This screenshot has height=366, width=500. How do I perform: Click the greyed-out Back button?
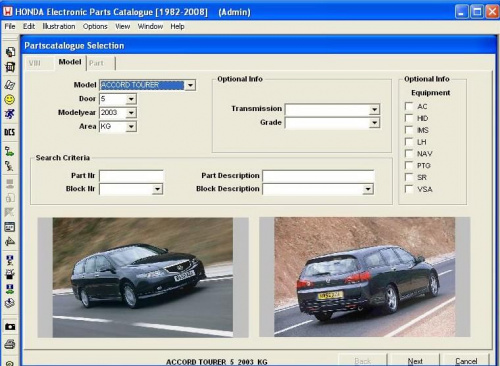[363, 361]
